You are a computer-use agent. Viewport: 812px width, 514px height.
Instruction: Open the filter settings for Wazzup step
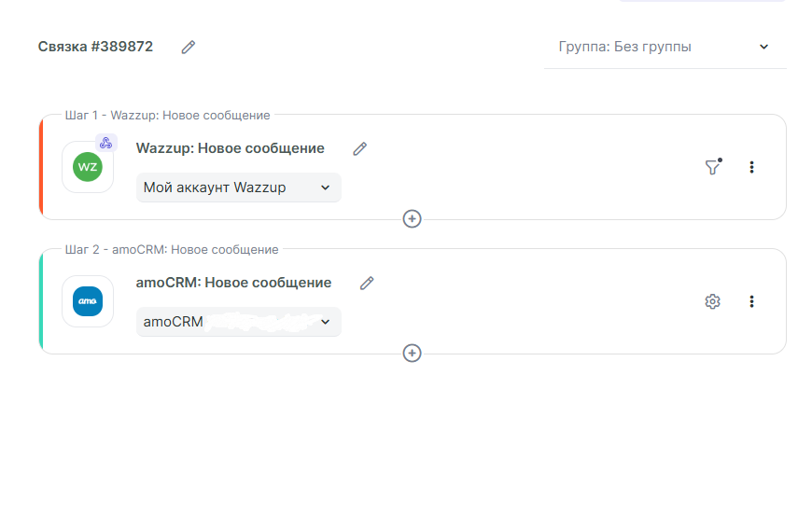pos(713,167)
